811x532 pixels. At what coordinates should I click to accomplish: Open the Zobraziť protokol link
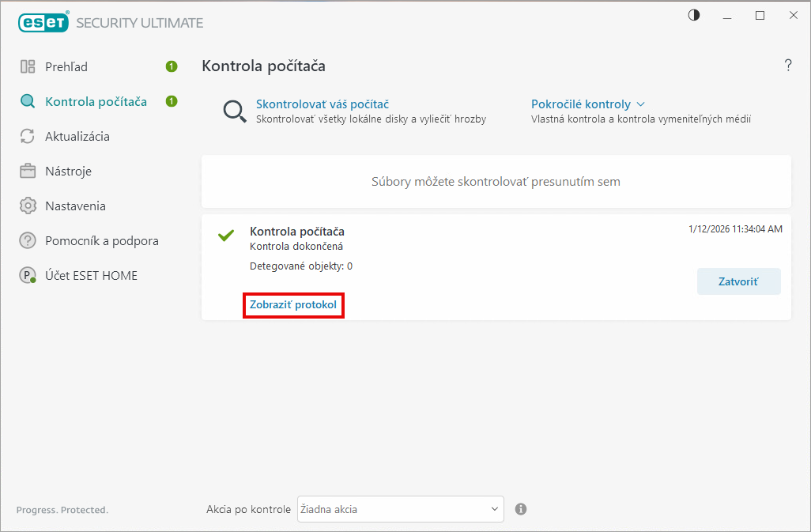[x=293, y=304]
